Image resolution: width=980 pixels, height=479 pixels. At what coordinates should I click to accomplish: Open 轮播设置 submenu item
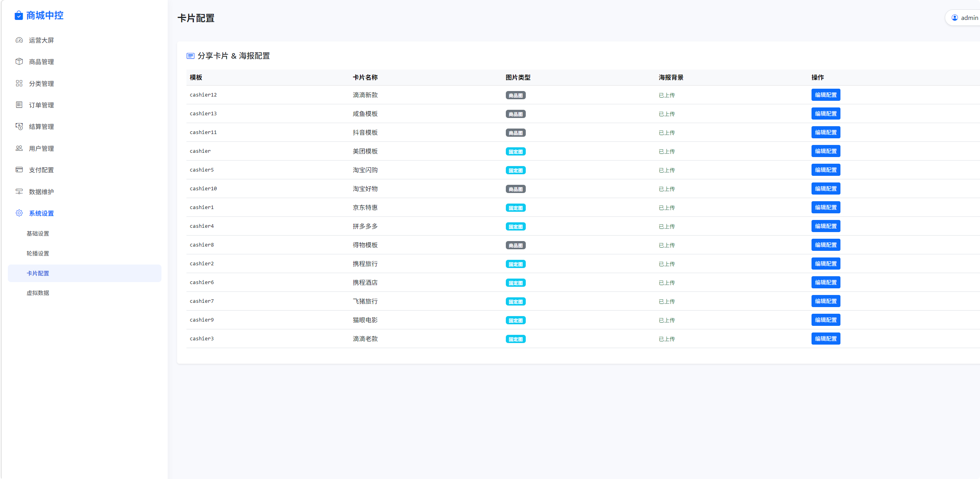pyautogui.click(x=38, y=254)
